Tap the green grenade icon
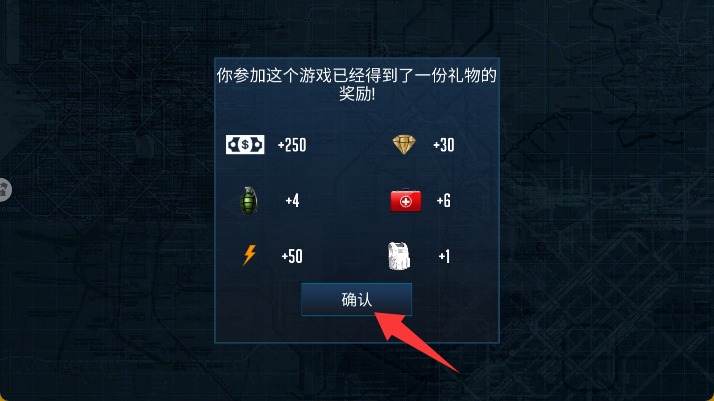Image resolution: width=714 pixels, height=401 pixels. coord(249,200)
